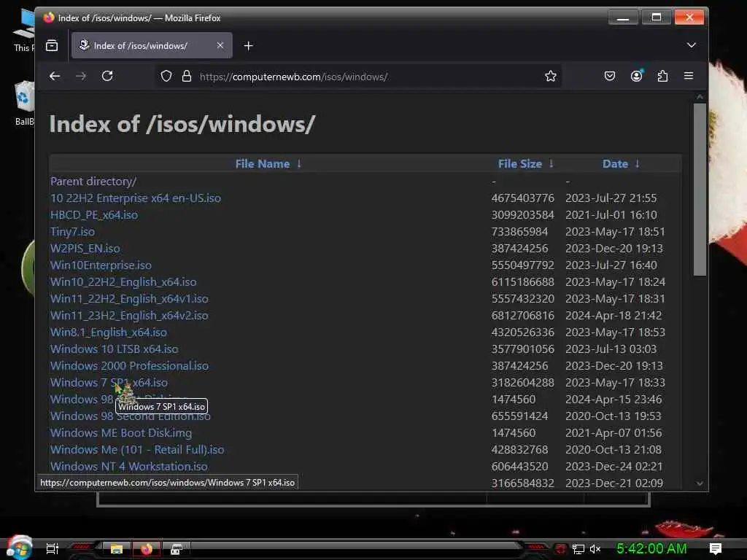
Task: Open Recycle Bin desktop icon
Action: (24, 104)
